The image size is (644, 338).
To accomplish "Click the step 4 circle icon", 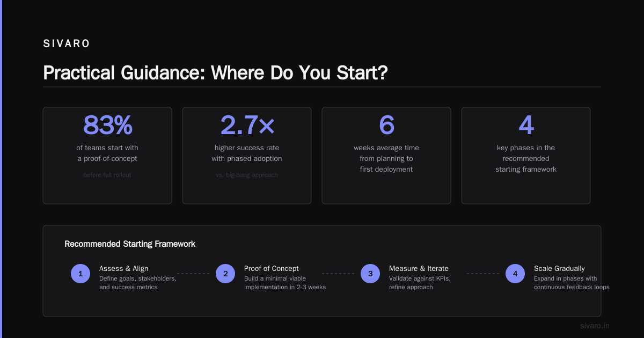I will point(515,274).
